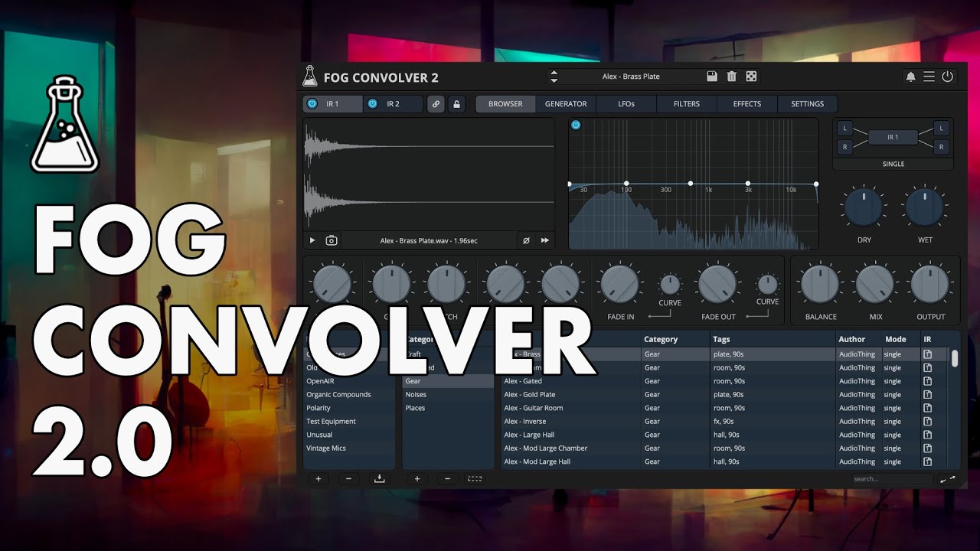980x551 pixels.
Task: Click the IR link chain icon
Action: (x=436, y=104)
